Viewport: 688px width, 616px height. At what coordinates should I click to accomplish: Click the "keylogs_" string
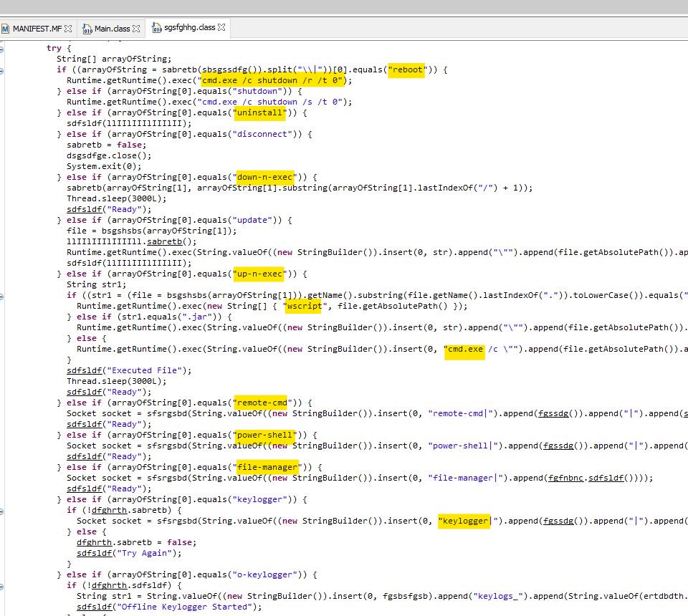tap(498, 596)
